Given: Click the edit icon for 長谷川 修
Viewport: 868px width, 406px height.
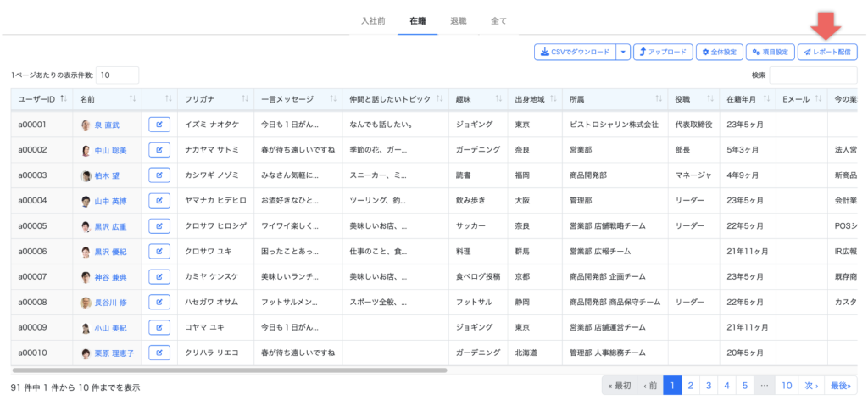Looking at the screenshot, I should tap(159, 303).
